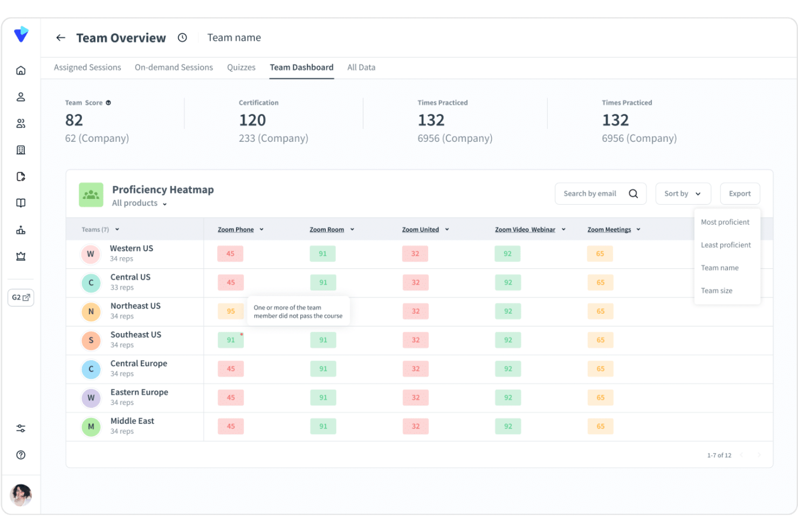Open the leaderboard podium icon in sidebar
Image resolution: width=798 pixels, height=532 pixels.
[20, 230]
